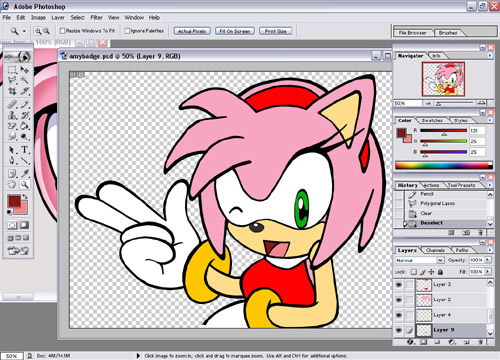Select the Eyedropper tool
Image resolution: width=500 pixels, height=360 pixels.
tap(24, 174)
